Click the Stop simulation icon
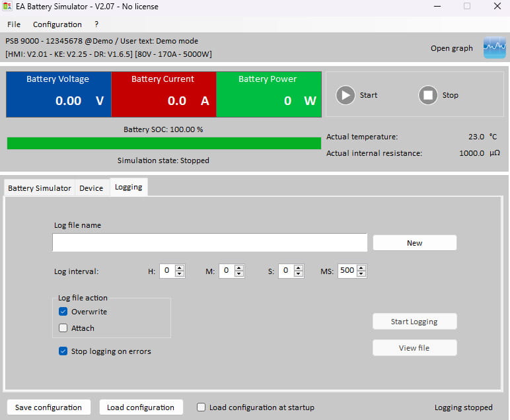 click(x=427, y=95)
